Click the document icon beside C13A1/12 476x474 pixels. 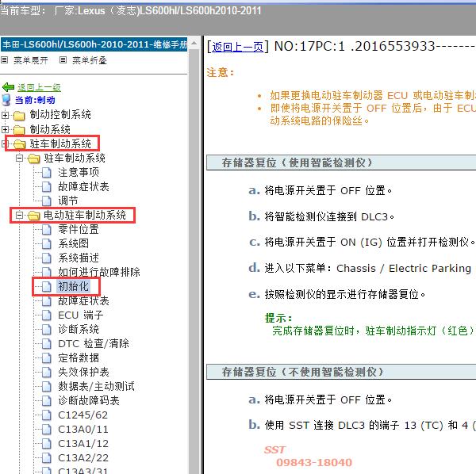tap(47, 443)
